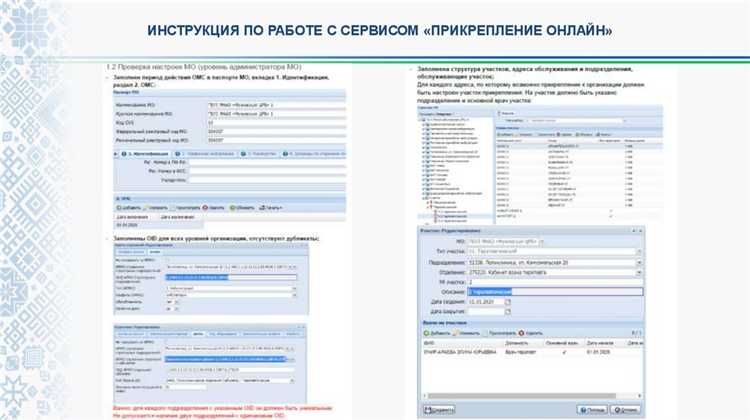Viewport: 750px width, 420px height.
Task: Click the highlighted Описание field
Action: pyautogui.click(x=555, y=292)
